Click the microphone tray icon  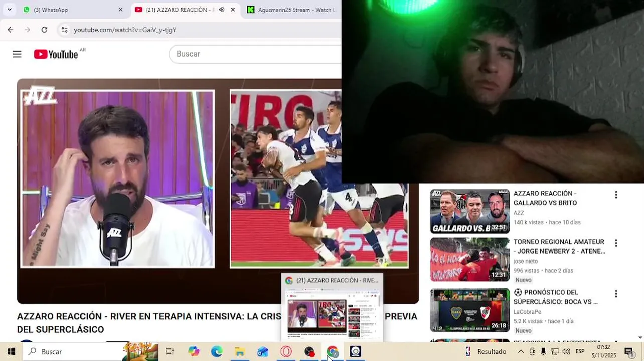pos(543,352)
